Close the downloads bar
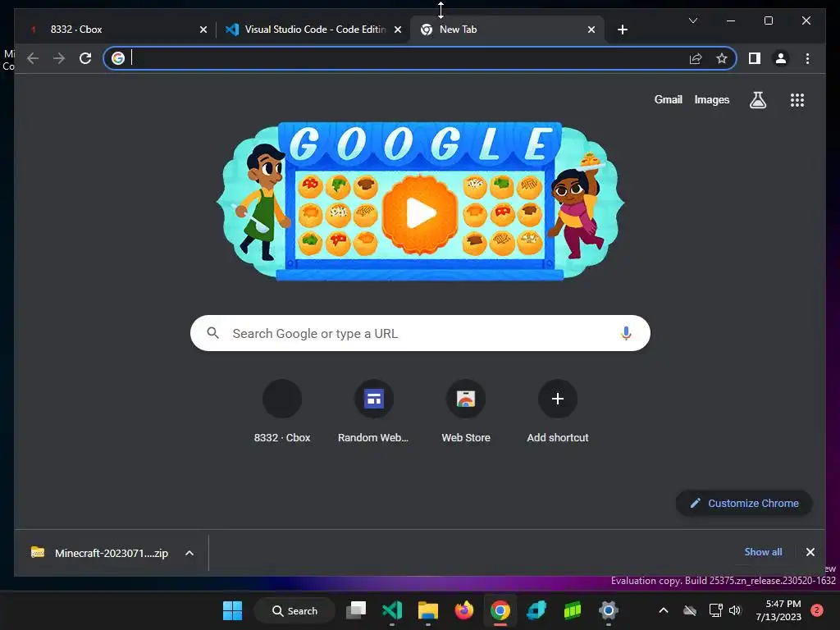The width and height of the screenshot is (840, 630). [810, 552]
